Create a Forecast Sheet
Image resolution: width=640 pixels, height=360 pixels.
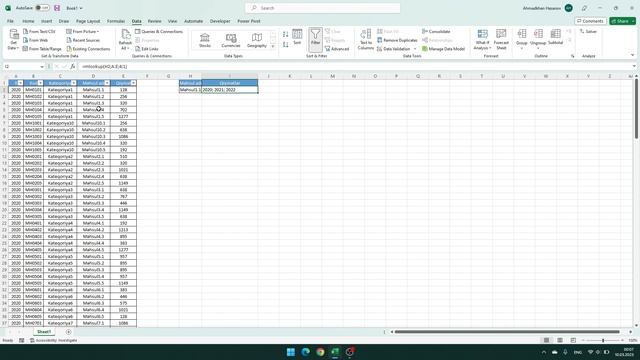501,40
